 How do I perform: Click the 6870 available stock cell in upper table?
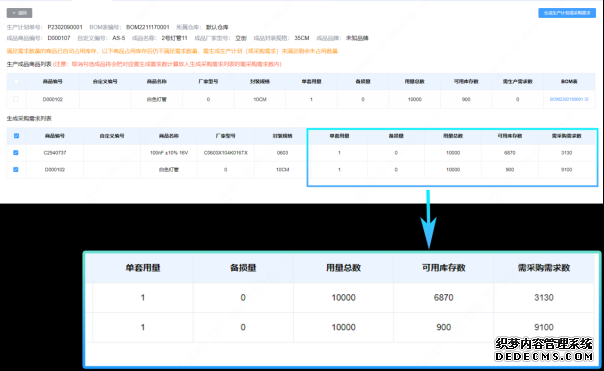[510, 153]
